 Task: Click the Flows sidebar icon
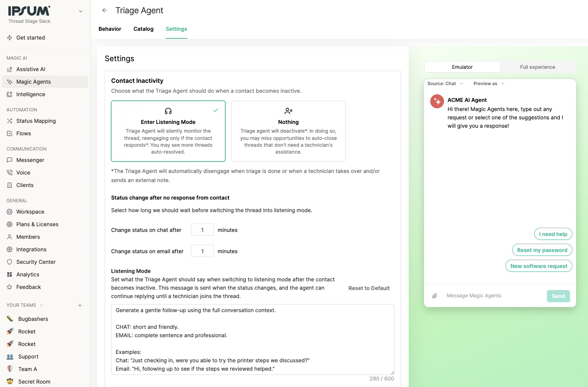point(10,133)
